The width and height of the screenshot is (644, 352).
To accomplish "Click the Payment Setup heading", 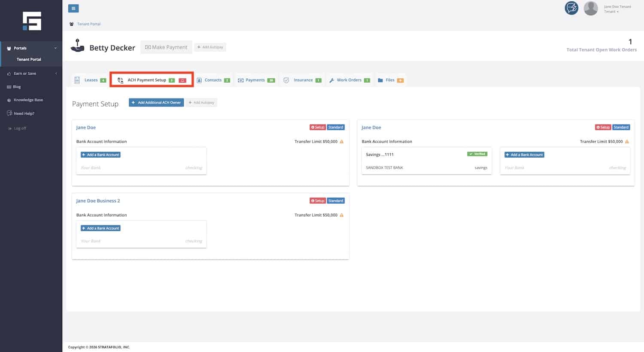I will coord(95,104).
